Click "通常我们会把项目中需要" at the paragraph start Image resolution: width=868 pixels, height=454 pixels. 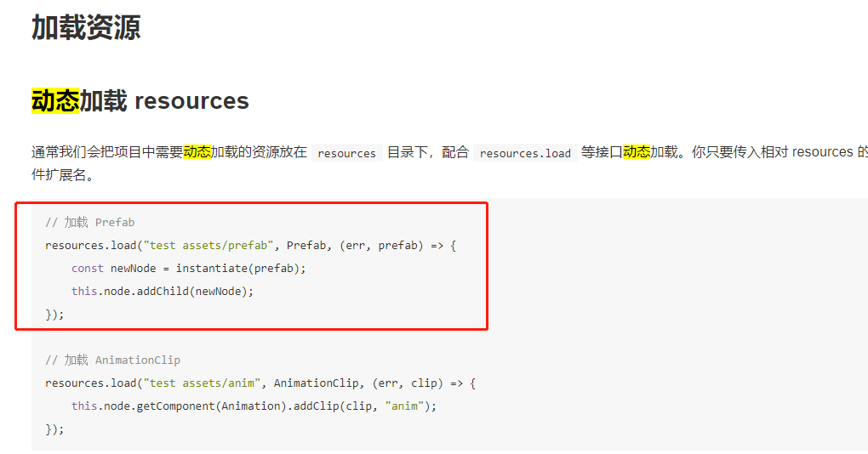[107, 153]
